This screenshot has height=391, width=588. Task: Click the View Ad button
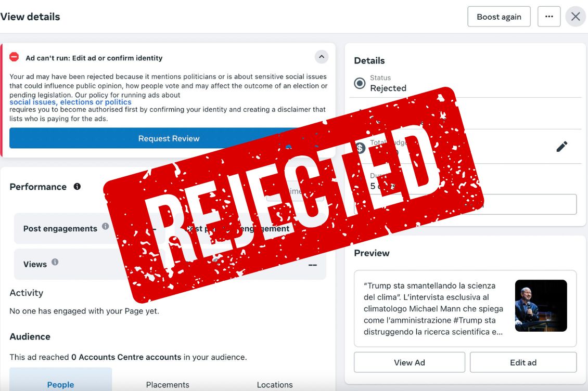[x=410, y=362]
